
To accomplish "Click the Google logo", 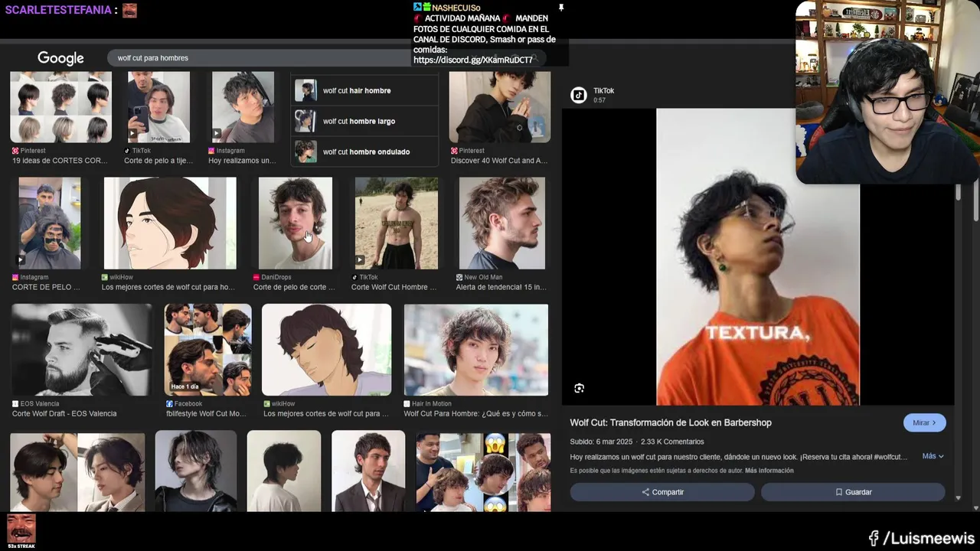I will 60,58.
